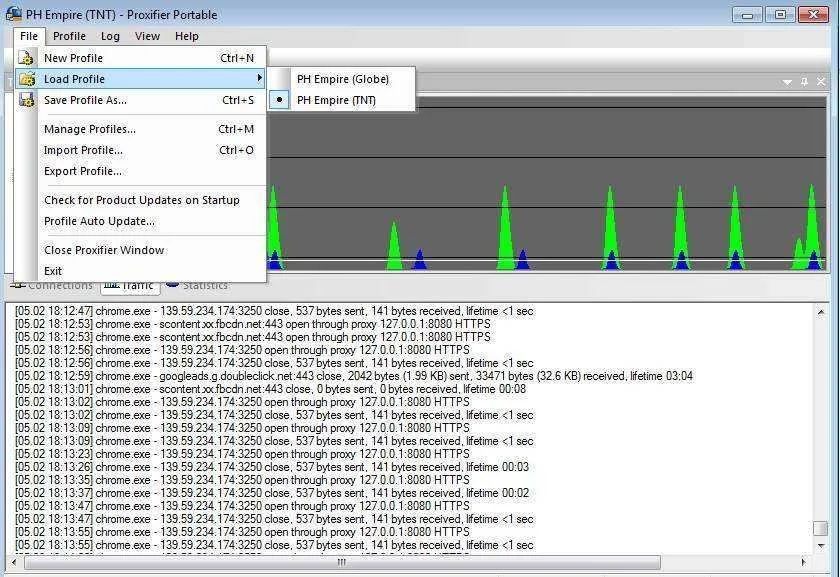Switch to the Traffic tab
Screen dimensions: 840x577
(130, 286)
